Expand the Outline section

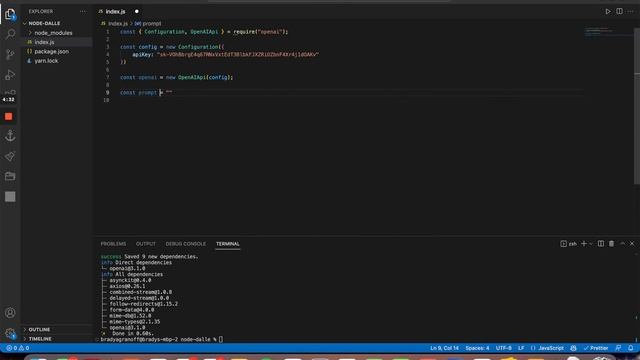[39, 329]
